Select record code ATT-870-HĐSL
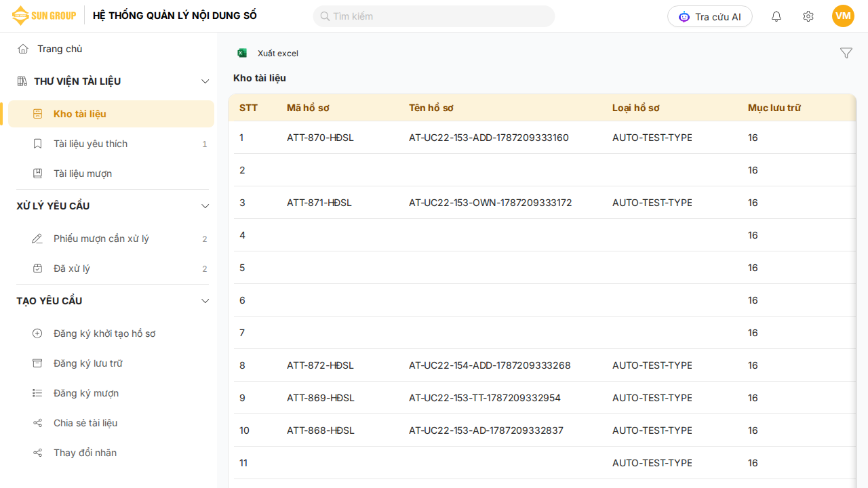868x488 pixels. pyautogui.click(x=320, y=138)
